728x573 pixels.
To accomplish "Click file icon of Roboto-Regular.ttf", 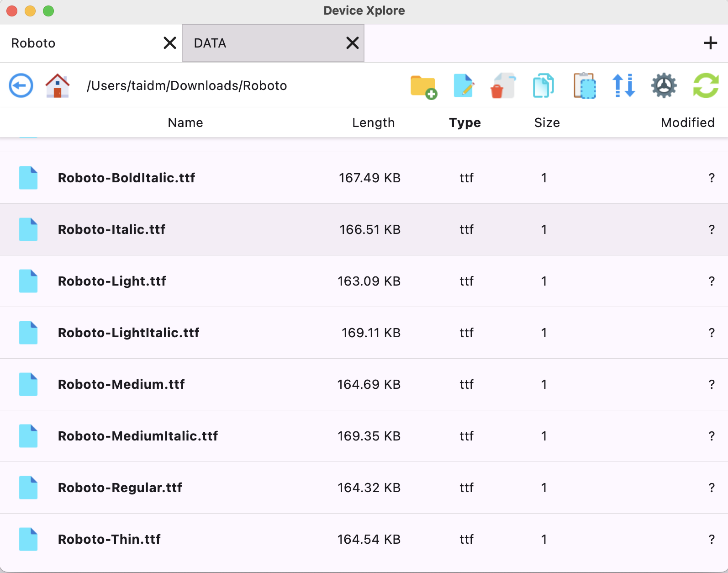I will (x=28, y=488).
